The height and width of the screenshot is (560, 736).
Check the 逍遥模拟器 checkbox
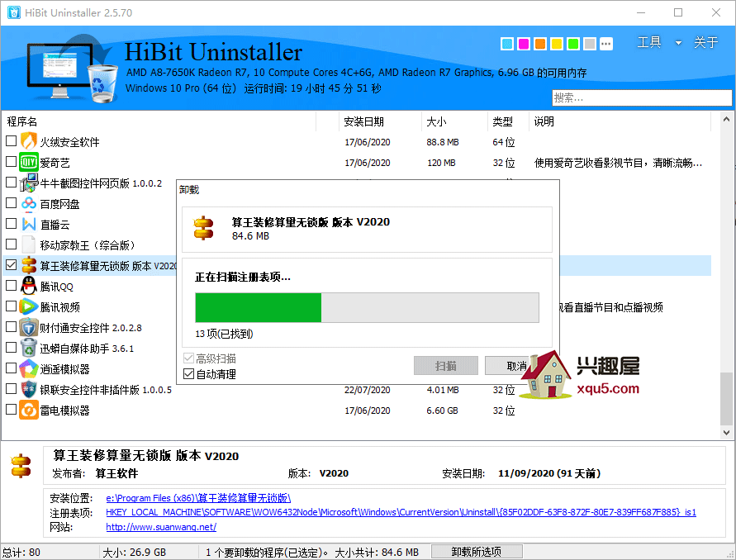point(12,368)
